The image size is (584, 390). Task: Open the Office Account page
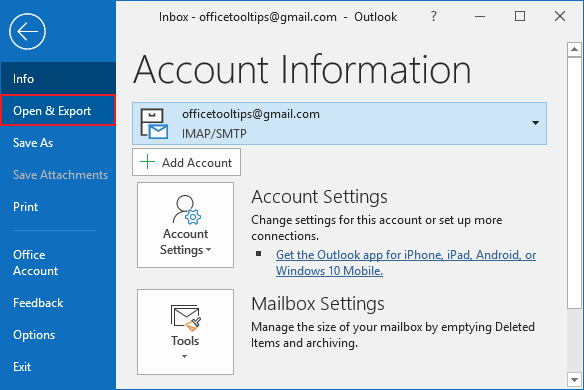tap(58, 263)
